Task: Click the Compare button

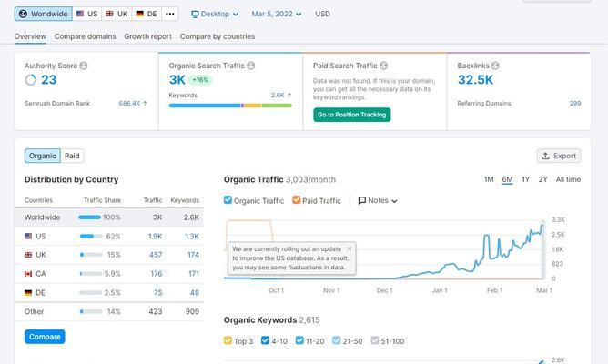Action: (x=45, y=337)
